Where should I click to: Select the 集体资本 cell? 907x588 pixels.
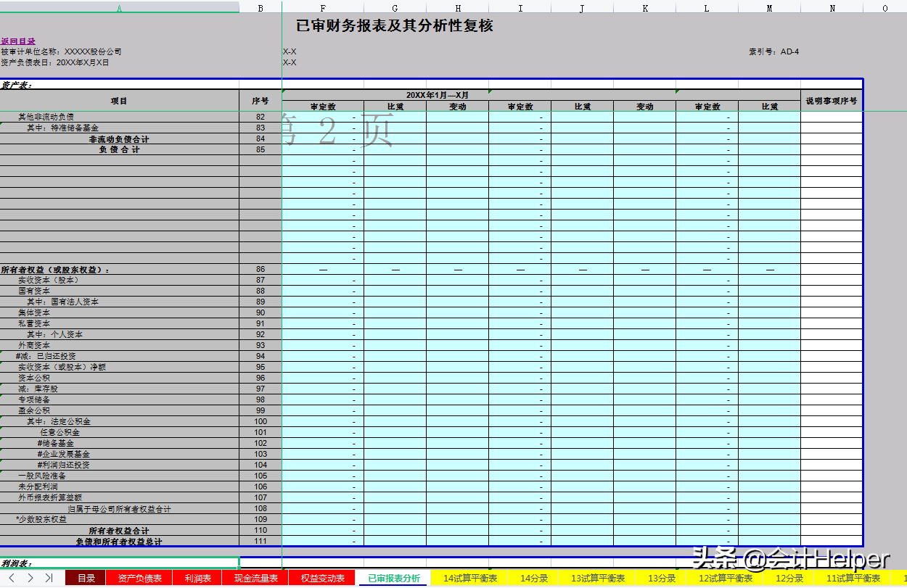(x=119, y=312)
